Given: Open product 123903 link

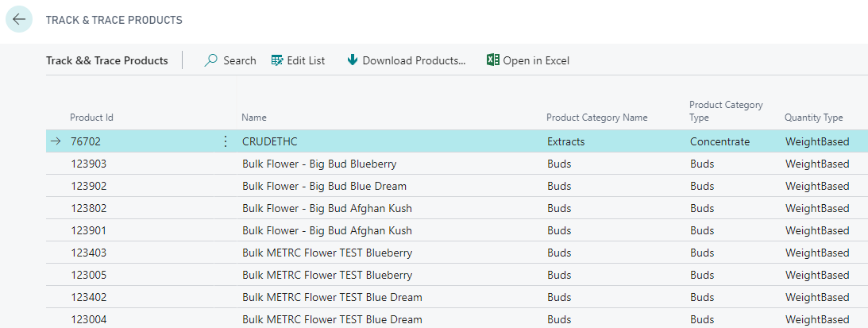Looking at the screenshot, I should click(88, 164).
